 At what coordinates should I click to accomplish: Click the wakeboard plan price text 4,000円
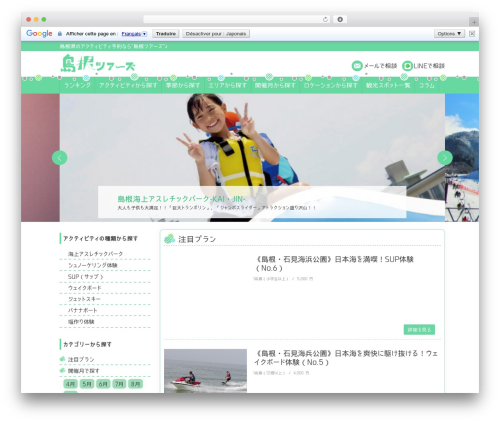click(x=301, y=373)
